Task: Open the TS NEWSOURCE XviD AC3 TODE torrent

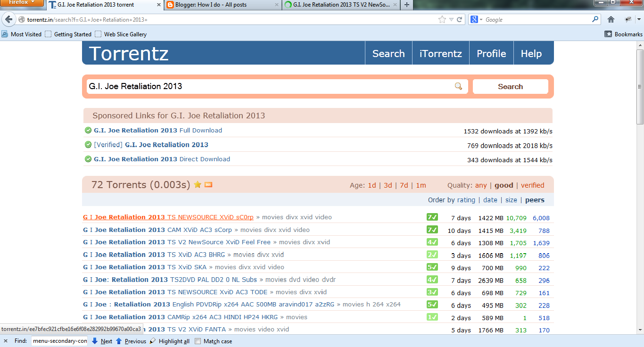Action: (175, 292)
